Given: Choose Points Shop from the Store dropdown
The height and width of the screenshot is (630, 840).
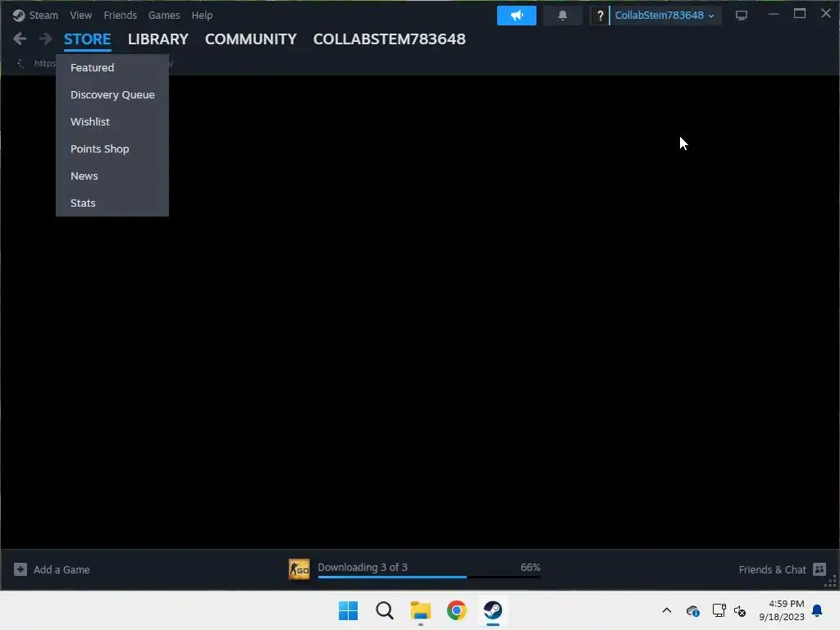Looking at the screenshot, I should 112,149.
